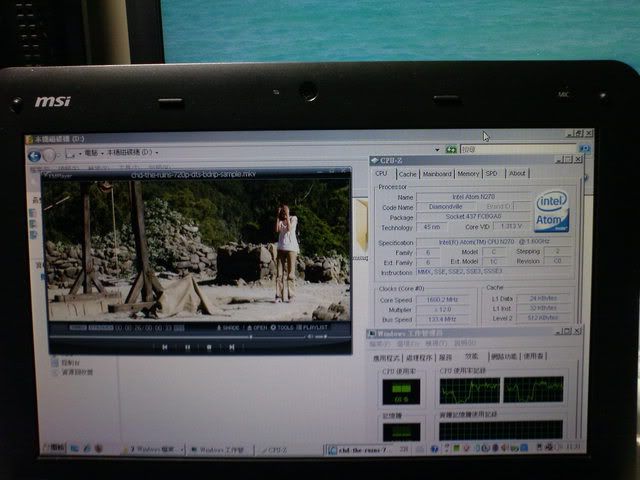Stop the video playback

[209, 347]
